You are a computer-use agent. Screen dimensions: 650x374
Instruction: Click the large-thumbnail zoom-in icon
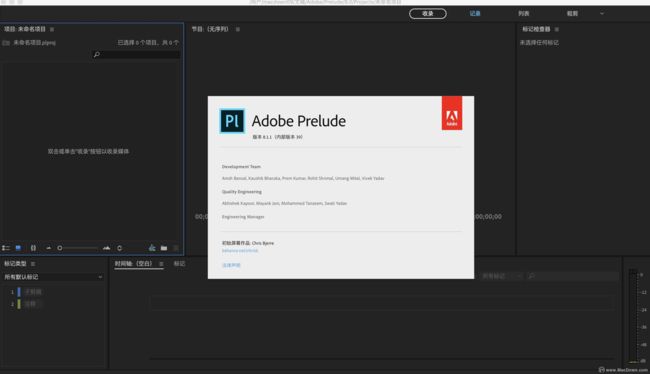point(107,248)
